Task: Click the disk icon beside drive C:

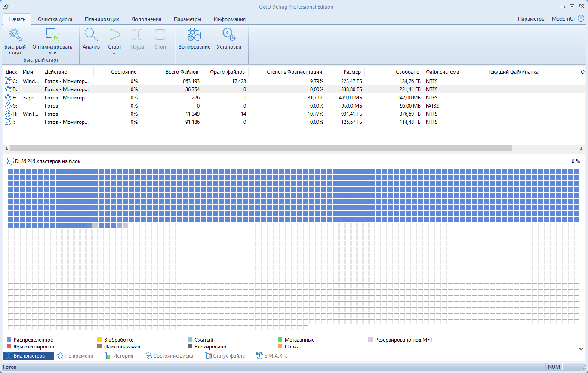Action: 9,81
